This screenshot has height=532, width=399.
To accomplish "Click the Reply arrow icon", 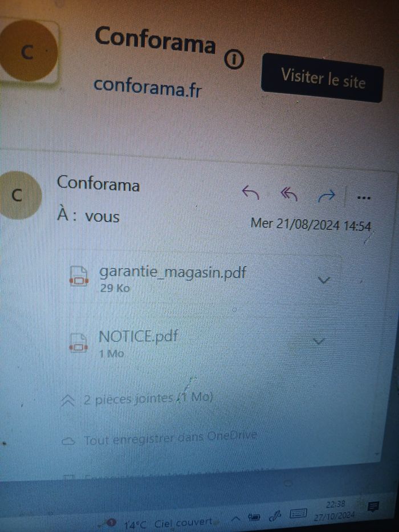I will 251,193.
